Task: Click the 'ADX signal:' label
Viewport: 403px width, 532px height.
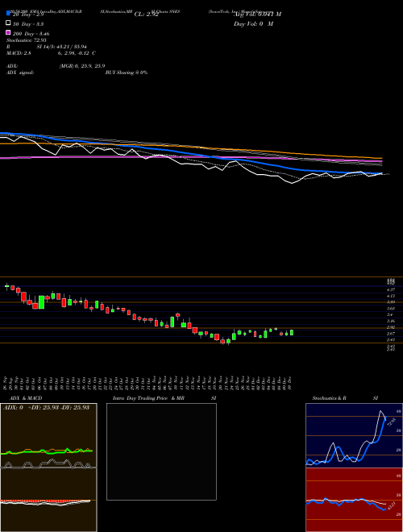Action: (x=20, y=73)
